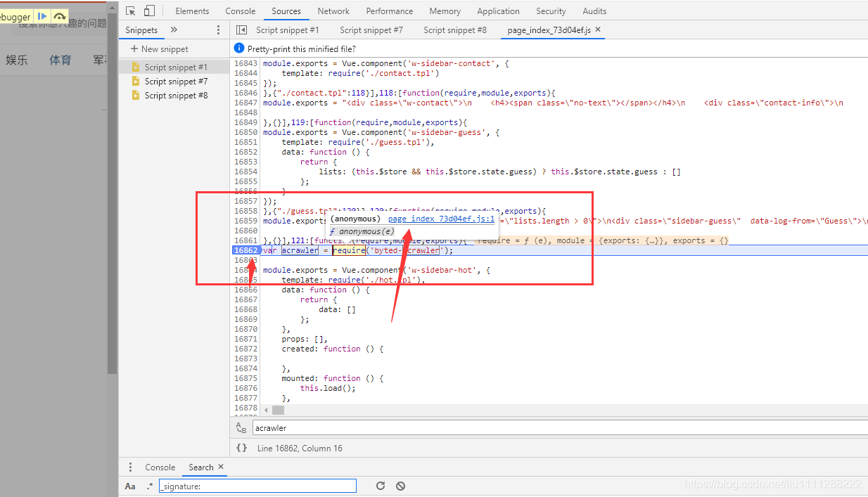868x497 pixels.
Task: Click the Pretty-print info icon
Action: pos(239,49)
